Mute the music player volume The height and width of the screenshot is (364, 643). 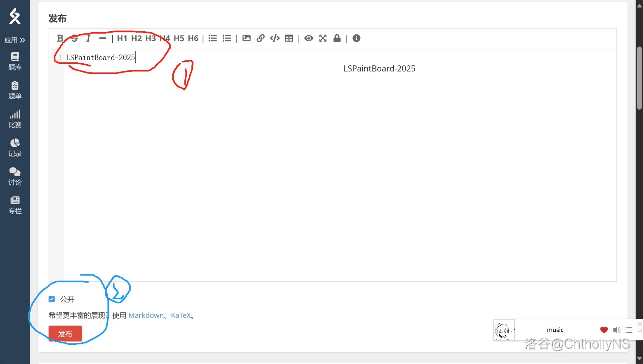tap(616, 330)
